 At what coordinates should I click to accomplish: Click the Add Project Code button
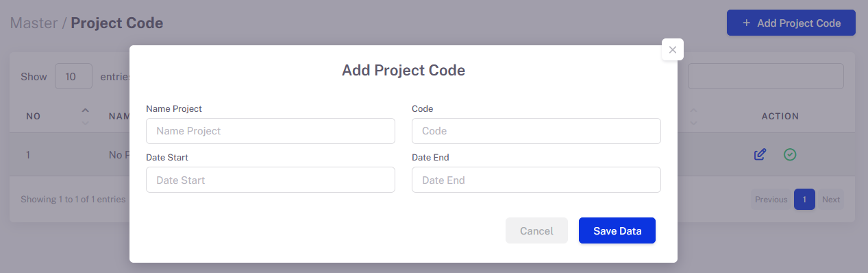(x=791, y=23)
